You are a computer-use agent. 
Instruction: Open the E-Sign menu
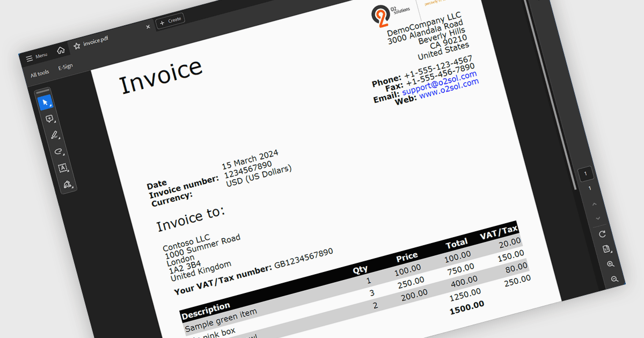(x=65, y=68)
